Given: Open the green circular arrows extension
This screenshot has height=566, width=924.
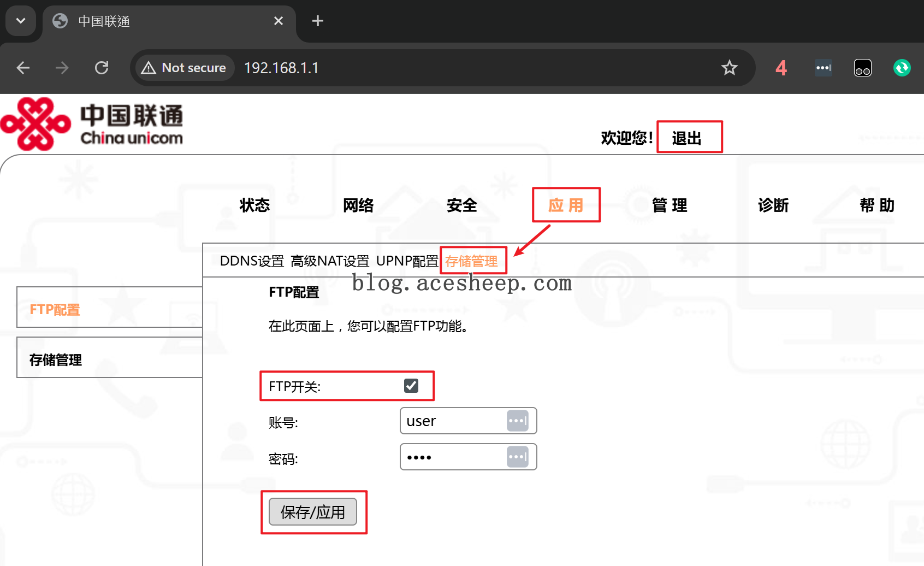Looking at the screenshot, I should tap(902, 68).
